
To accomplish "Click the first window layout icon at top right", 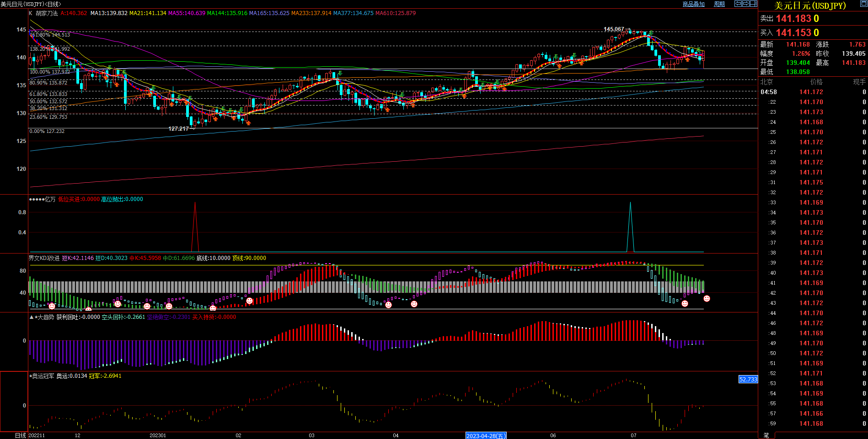I will click(738, 4).
